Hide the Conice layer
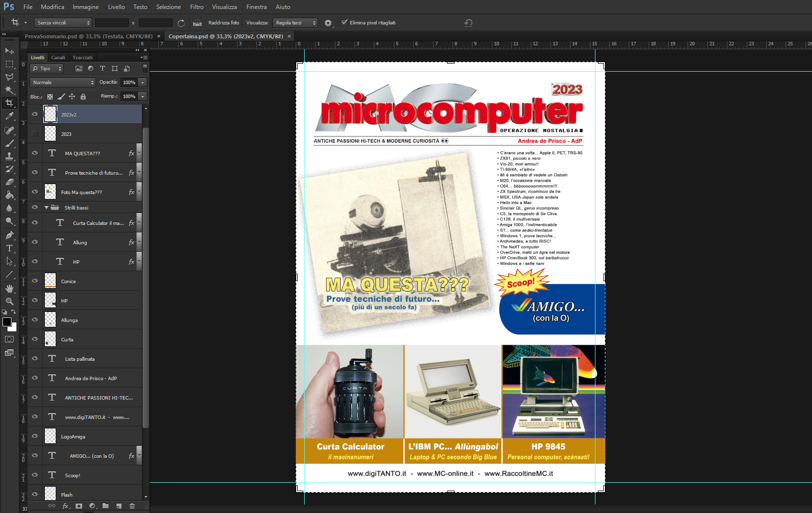This screenshot has height=513, width=812. (x=35, y=281)
